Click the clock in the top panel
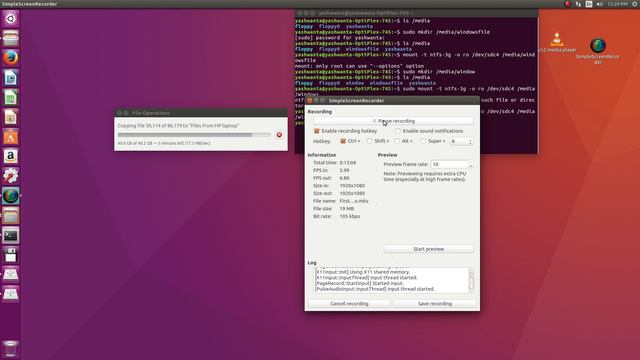Viewport: 640px width, 360px height. pyautogui.click(x=617, y=4)
